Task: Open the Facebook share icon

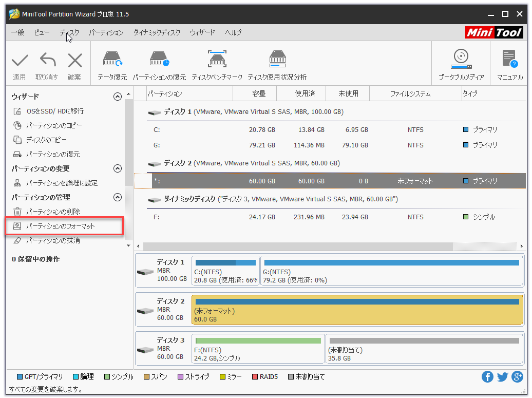Action: pyautogui.click(x=487, y=377)
